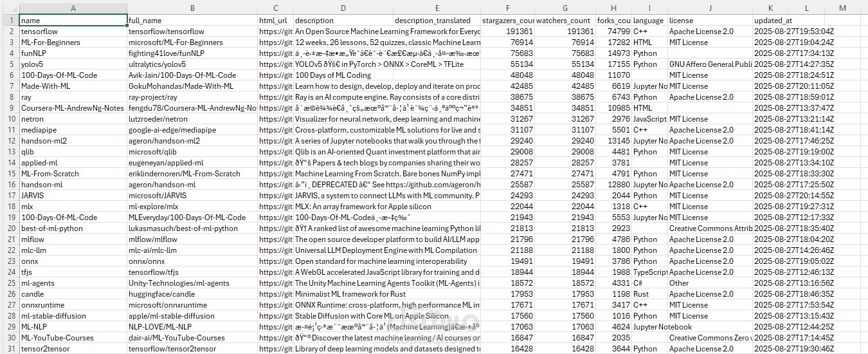Click forks count 74799
Viewport: 868px width, 354px height.
click(x=613, y=32)
